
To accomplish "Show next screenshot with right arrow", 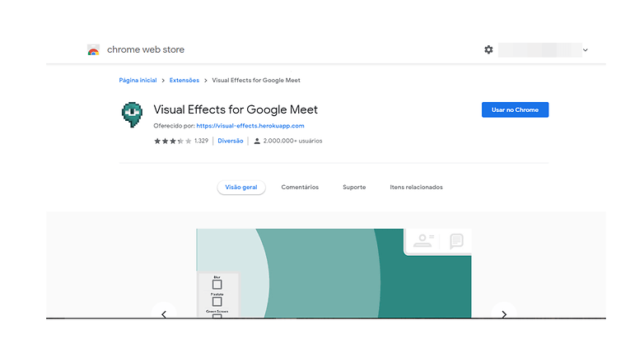I will (504, 314).
